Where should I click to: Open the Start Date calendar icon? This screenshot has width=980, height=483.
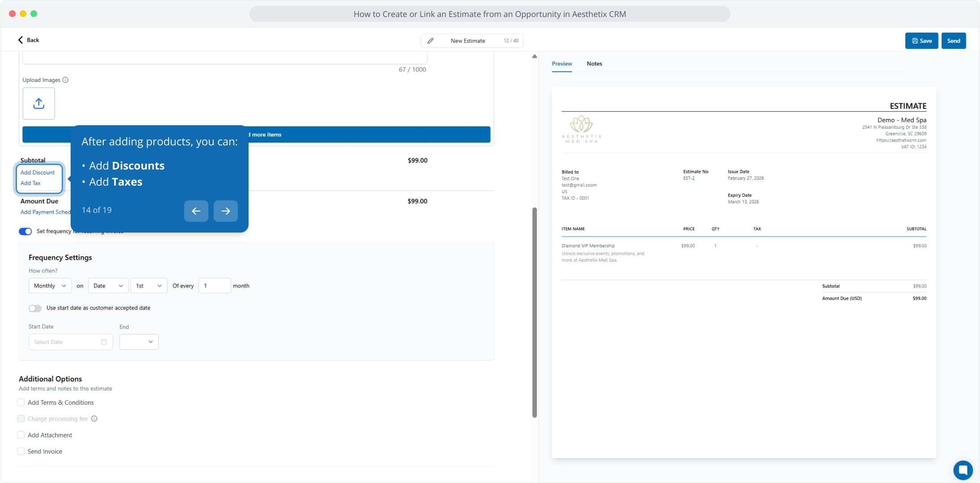pos(104,342)
